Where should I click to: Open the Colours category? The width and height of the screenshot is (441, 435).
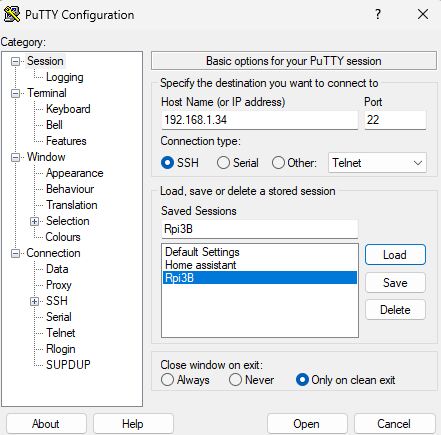63,237
